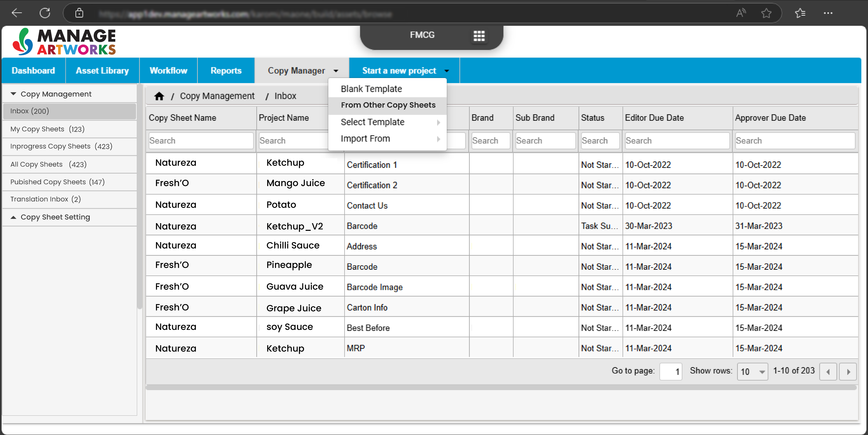Open the Dashboard tab
Screen dimensions: 868x435
[x=33, y=70]
